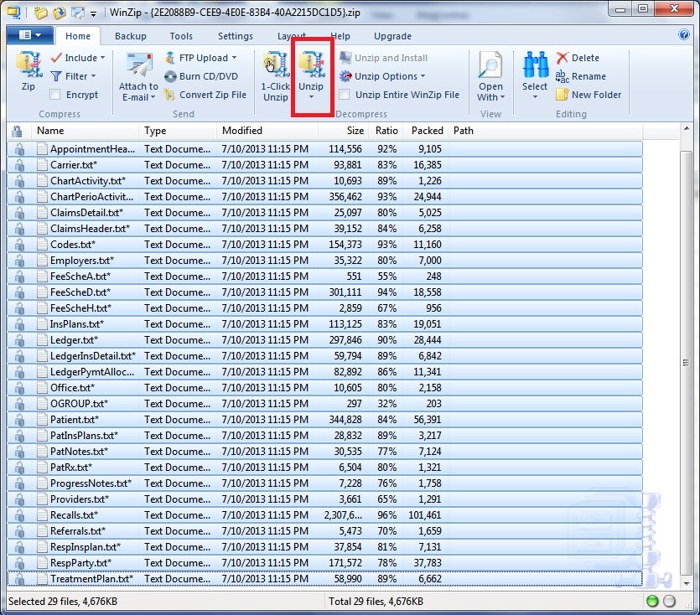
Task: Click the Open With magnifier icon
Action: click(x=490, y=65)
